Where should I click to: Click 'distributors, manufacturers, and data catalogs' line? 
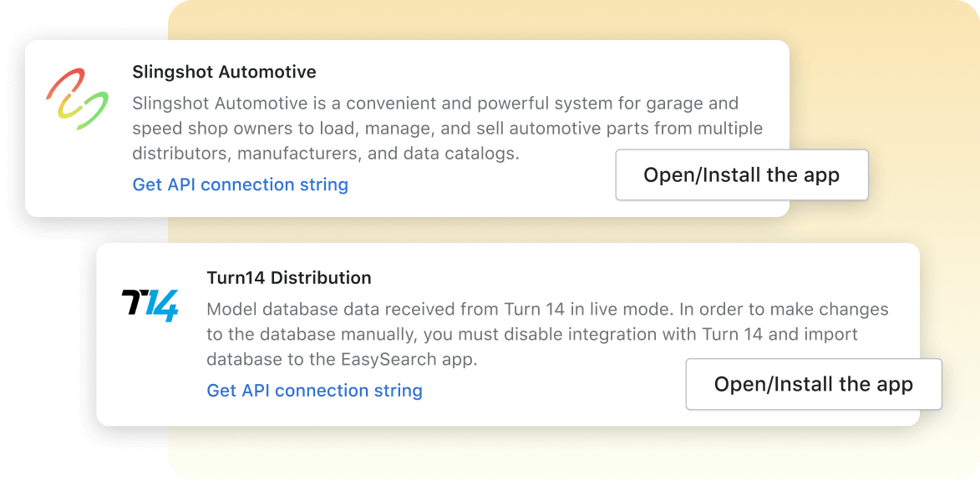pos(326,154)
